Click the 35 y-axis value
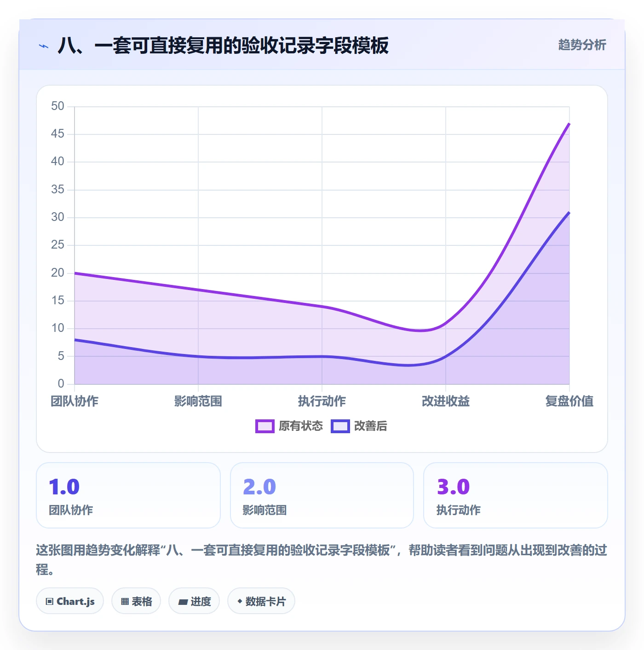644x650 pixels. tap(57, 189)
